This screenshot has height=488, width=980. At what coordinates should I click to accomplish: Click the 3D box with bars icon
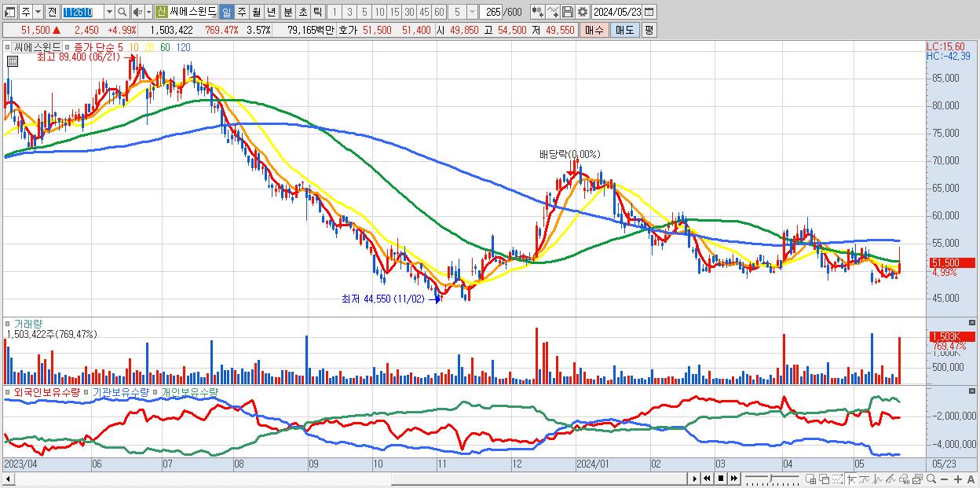904,479
